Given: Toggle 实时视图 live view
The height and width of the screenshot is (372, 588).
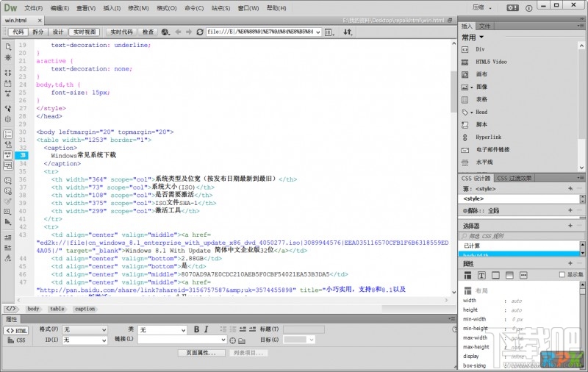Looking at the screenshot, I should coord(85,32).
